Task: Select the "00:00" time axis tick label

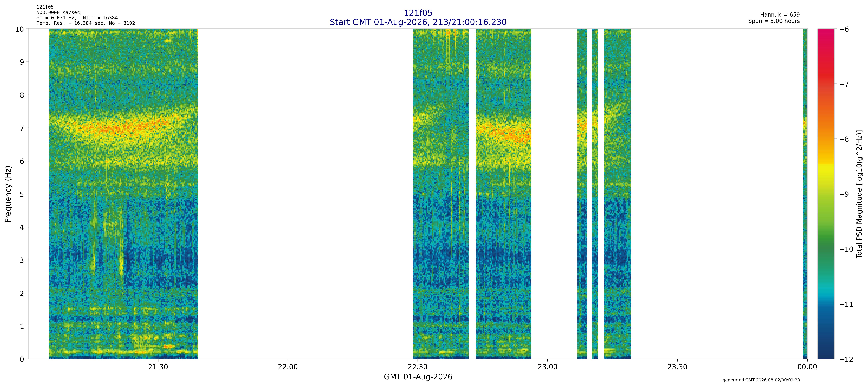Action: click(x=807, y=367)
